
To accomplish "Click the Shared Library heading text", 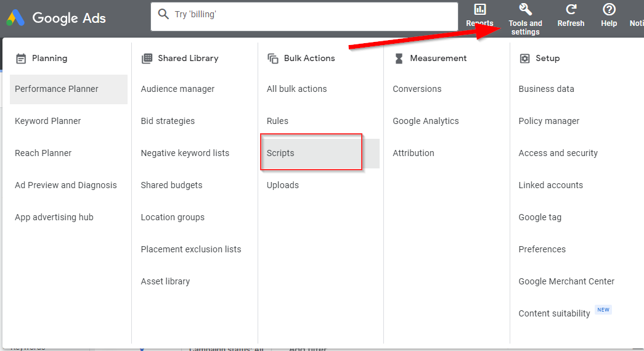I will click(x=188, y=58).
